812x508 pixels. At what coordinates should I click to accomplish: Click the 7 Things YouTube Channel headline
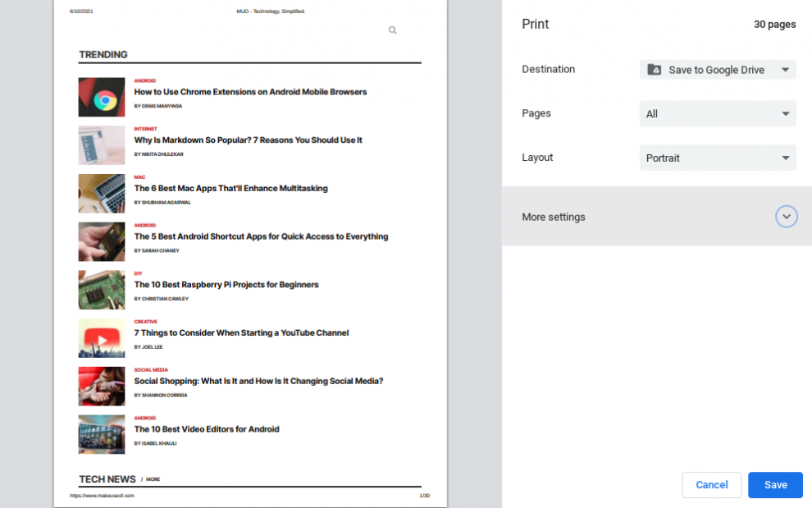tap(241, 333)
